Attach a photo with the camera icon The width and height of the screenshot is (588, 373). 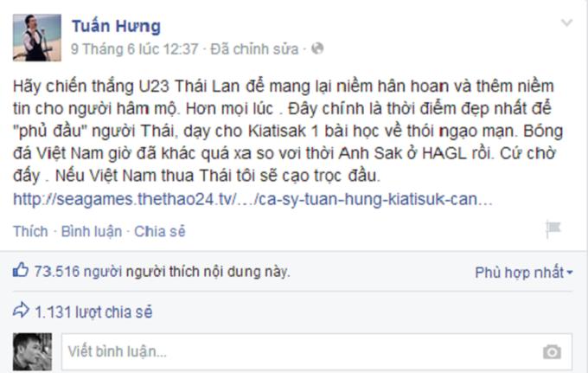[x=552, y=352]
